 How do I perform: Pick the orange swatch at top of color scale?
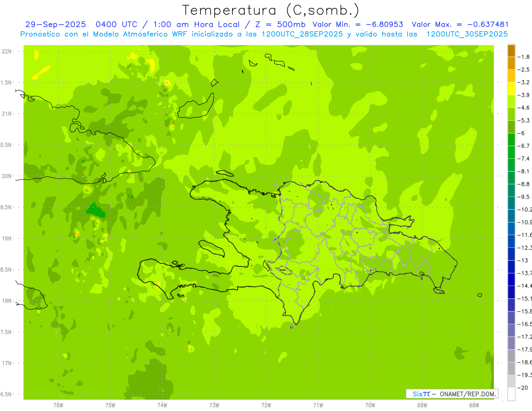click(511, 51)
